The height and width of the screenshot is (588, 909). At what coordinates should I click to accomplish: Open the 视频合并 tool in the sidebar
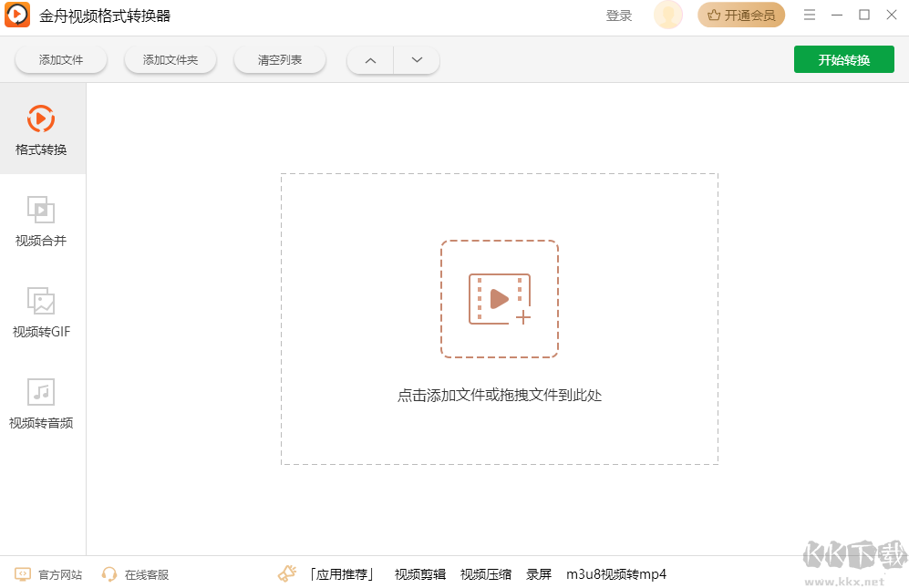[42, 219]
